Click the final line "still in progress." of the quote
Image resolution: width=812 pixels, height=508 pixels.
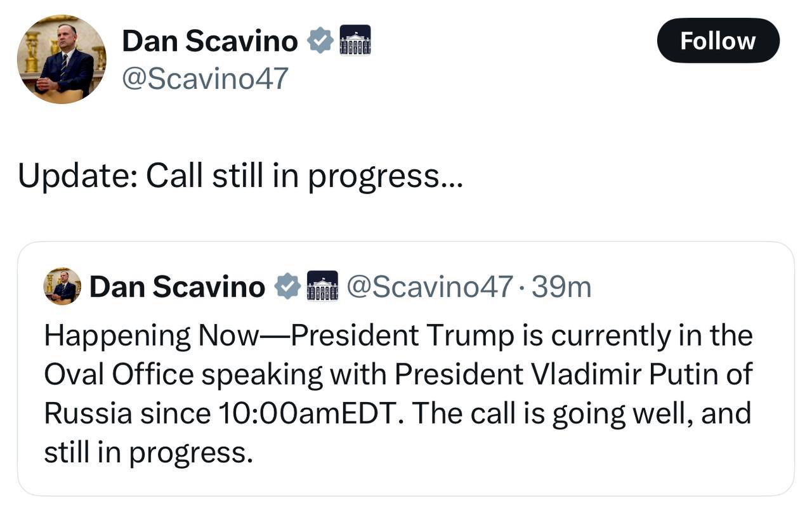(148, 452)
